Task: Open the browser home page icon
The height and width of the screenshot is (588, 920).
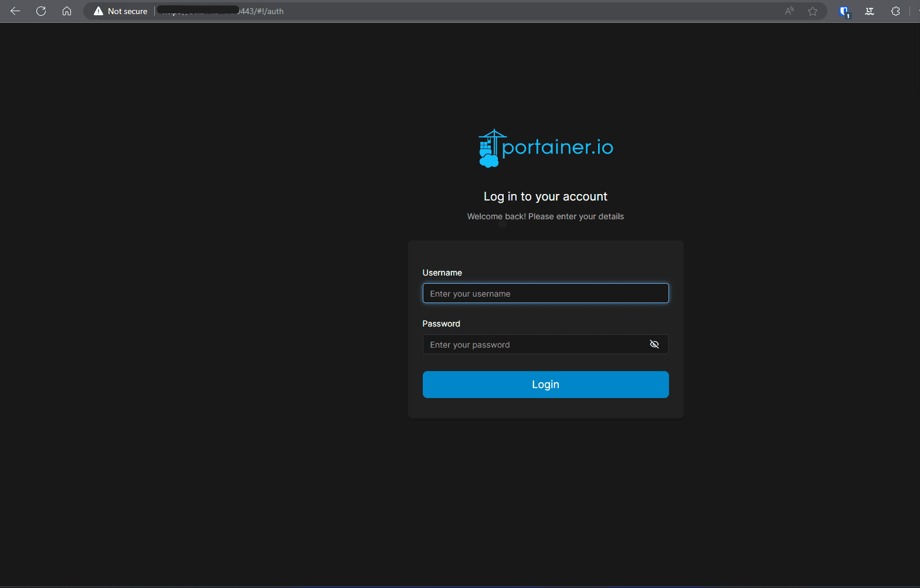Action: 67,11
